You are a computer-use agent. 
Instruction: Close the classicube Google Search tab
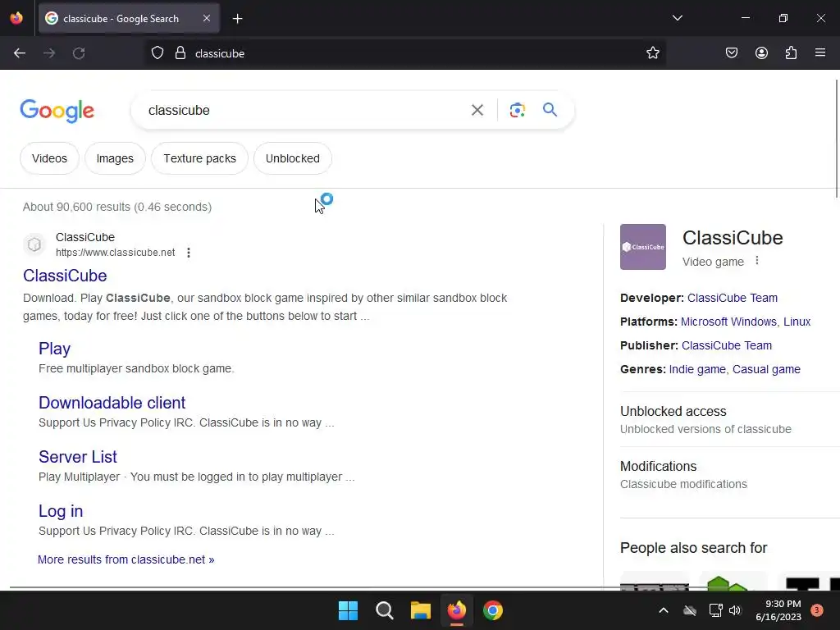[207, 18]
